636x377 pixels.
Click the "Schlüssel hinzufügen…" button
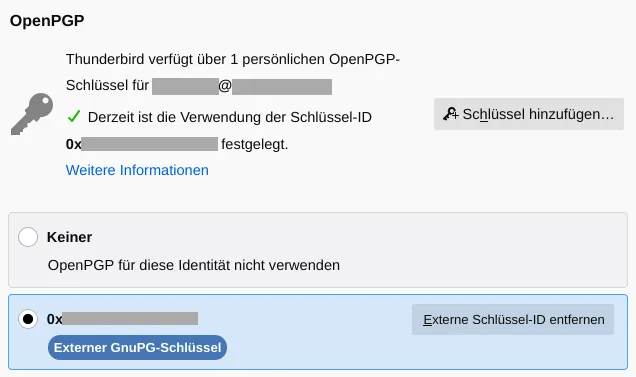pyautogui.click(x=529, y=114)
